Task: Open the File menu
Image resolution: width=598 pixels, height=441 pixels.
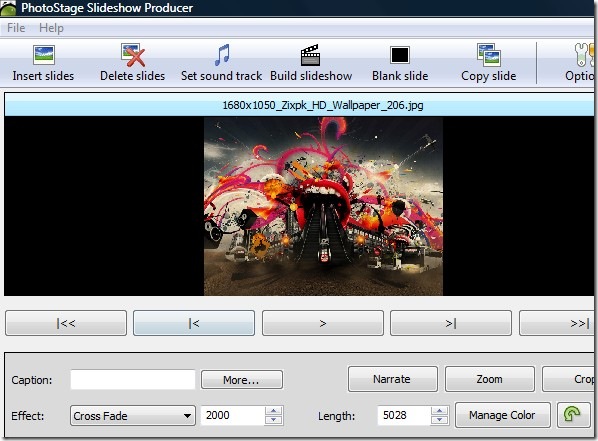Action: tap(16, 28)
